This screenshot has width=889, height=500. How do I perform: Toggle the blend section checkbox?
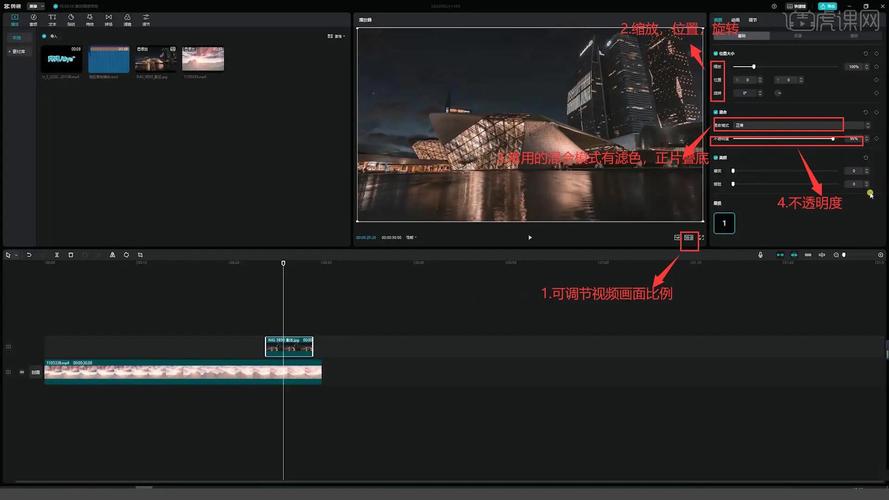[716, 112]
